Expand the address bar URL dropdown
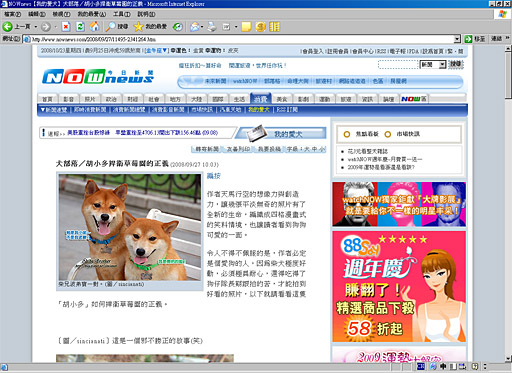This screenshot has height=373, width=512. 457,39
